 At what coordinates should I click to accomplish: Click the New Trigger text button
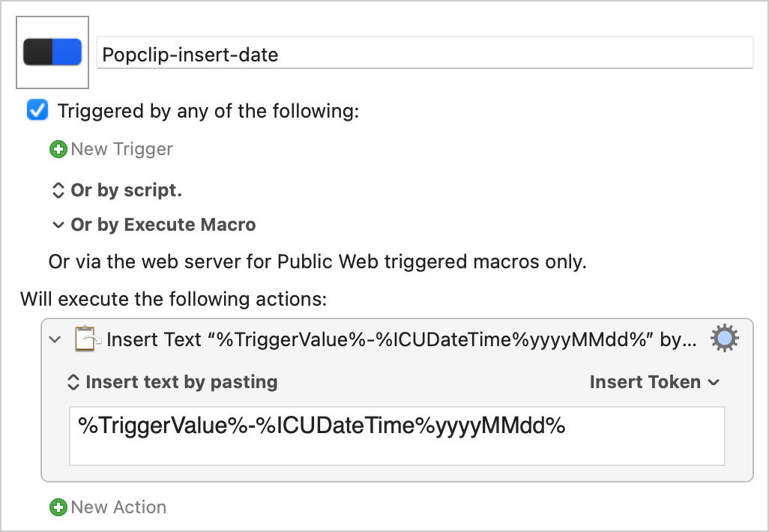(121, 149)
